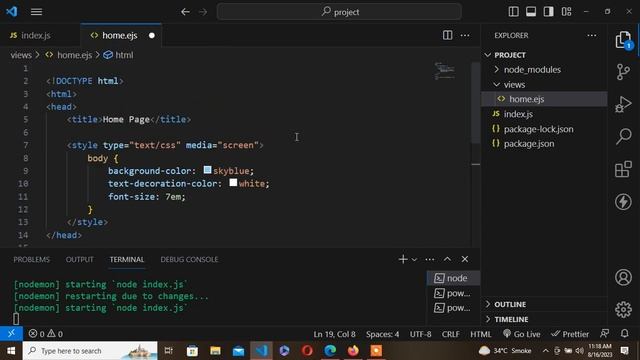Select the TERMINAL panel tab
640x360 pixels.
pyautogui.click(x=127, y=260)
